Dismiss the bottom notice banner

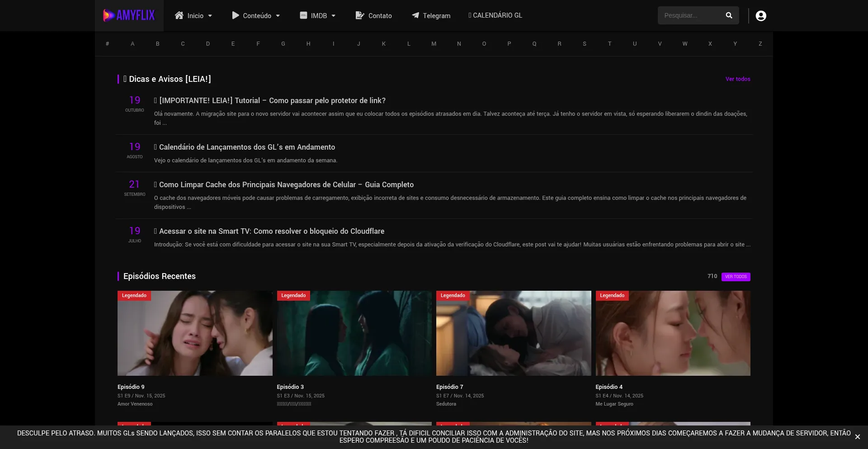point(857,437)
